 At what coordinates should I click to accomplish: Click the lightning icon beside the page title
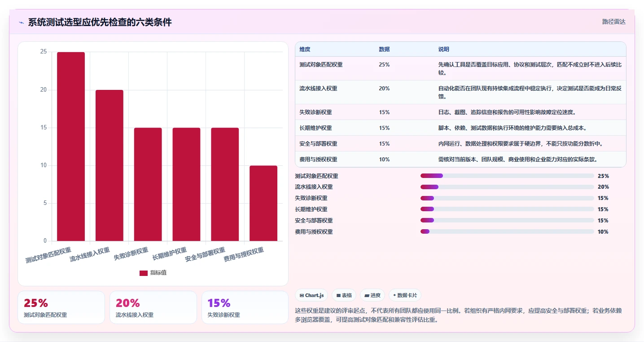click(x=22, y=22)
